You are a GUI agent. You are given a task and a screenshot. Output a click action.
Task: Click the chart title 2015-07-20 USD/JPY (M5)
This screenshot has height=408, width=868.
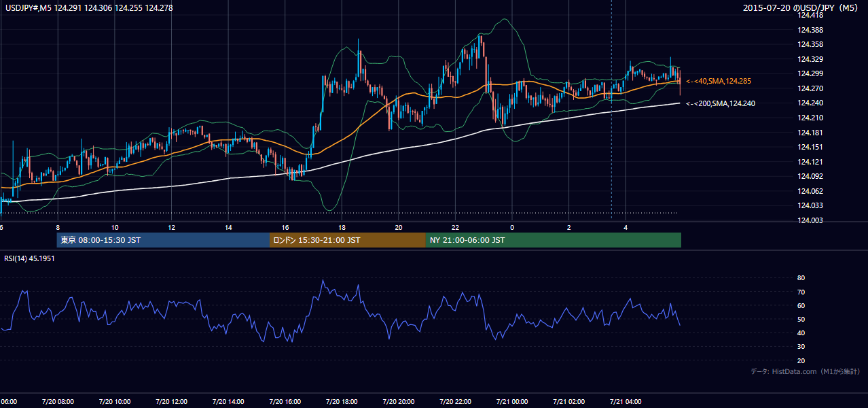pos(801,8)
